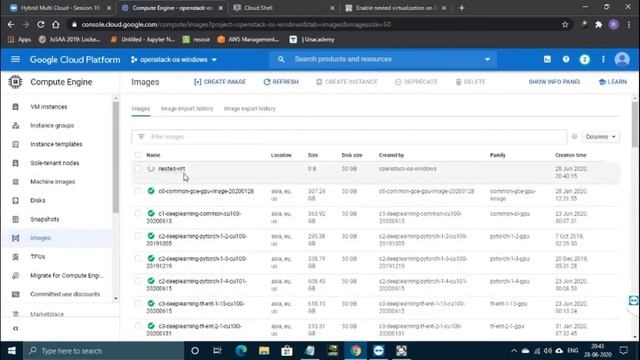This screenshot has height=360, width=640.
Task: Switch to Image import history tab
Action: click(187, 109)
